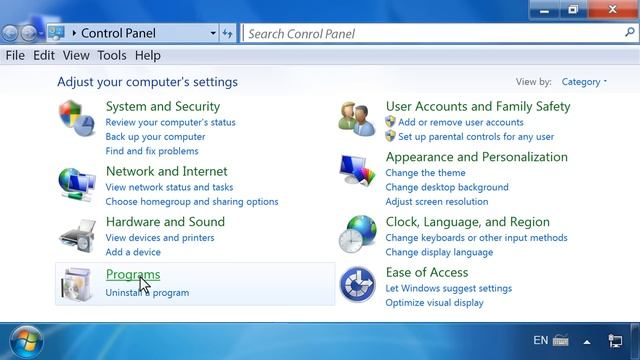Open the System and Security heading
The height and width of the screenshot is (360, 640).
pos(163,107)
